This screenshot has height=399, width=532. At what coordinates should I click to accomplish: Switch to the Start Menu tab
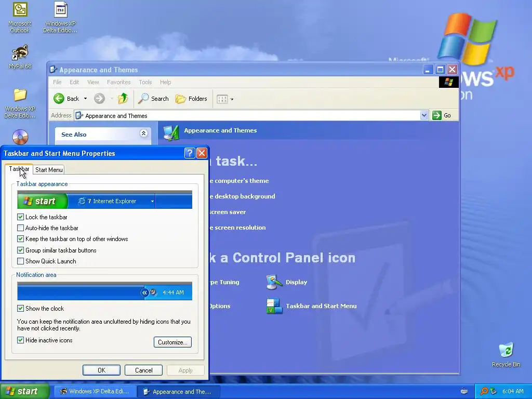(49, 170)
